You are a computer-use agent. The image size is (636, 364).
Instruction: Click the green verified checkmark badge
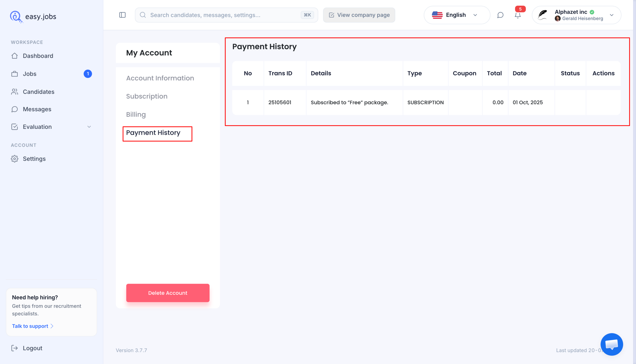click(592, 12)
